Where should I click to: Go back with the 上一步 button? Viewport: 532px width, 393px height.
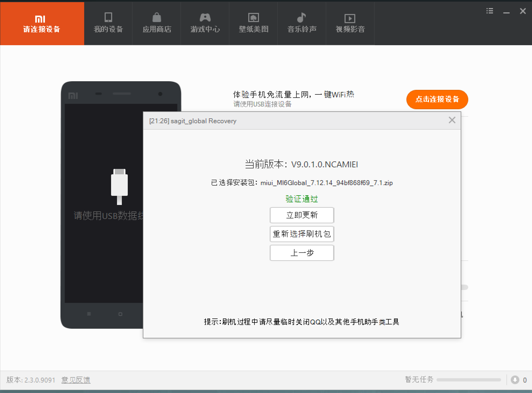[302, 253]
